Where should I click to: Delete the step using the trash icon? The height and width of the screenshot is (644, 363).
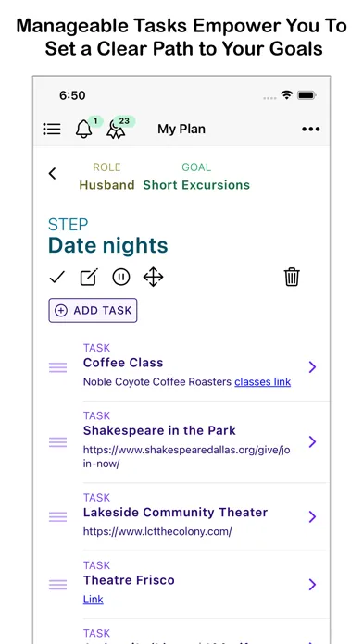tap(292, 278)
